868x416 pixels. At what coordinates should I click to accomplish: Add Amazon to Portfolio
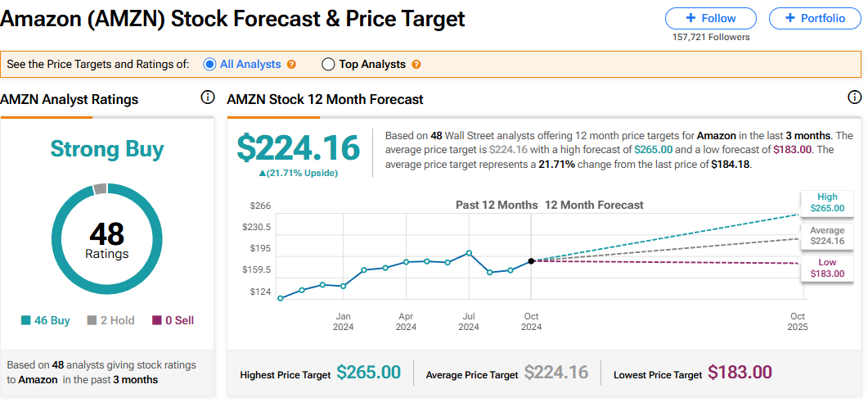pos(814,18)
